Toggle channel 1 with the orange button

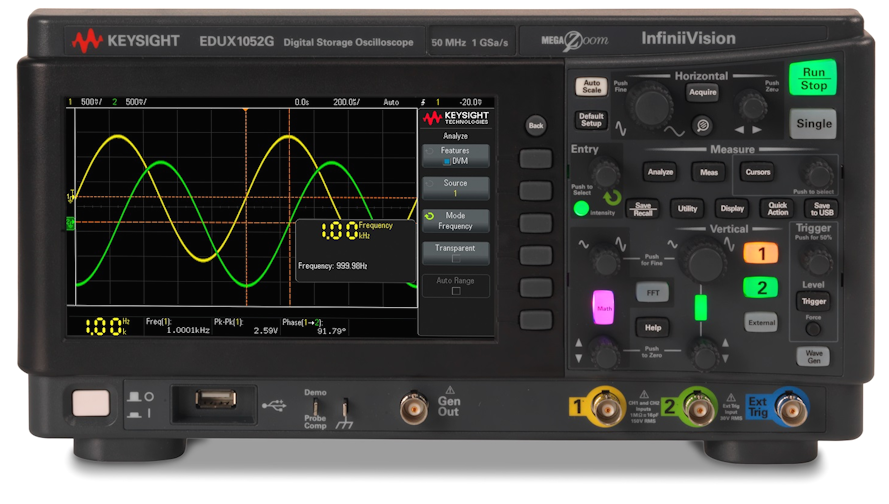click(x=760, y=253)
